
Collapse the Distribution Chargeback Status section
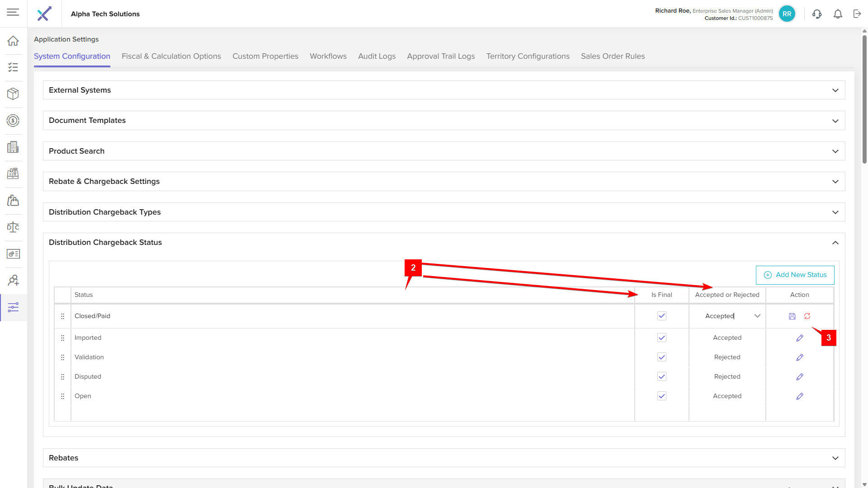point(835,243)
